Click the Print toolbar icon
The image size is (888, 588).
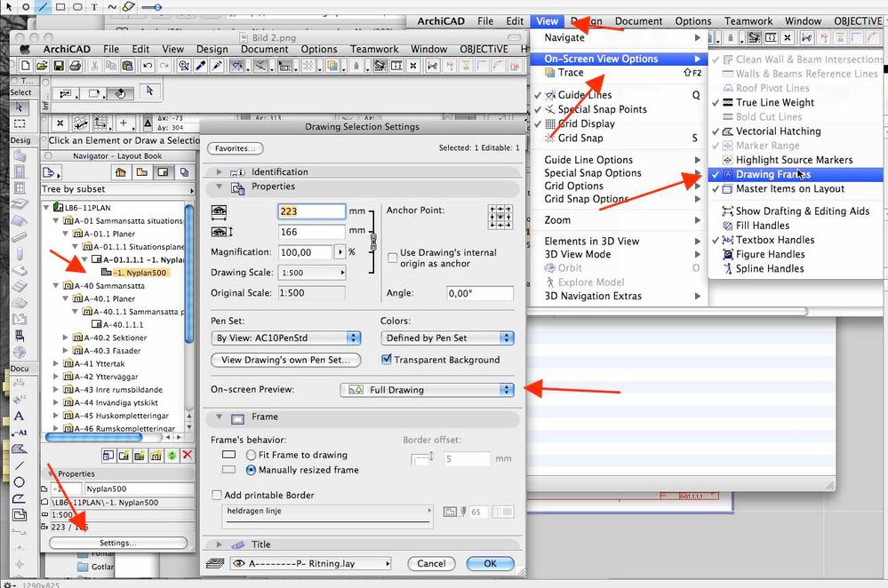tap(75, 67)
